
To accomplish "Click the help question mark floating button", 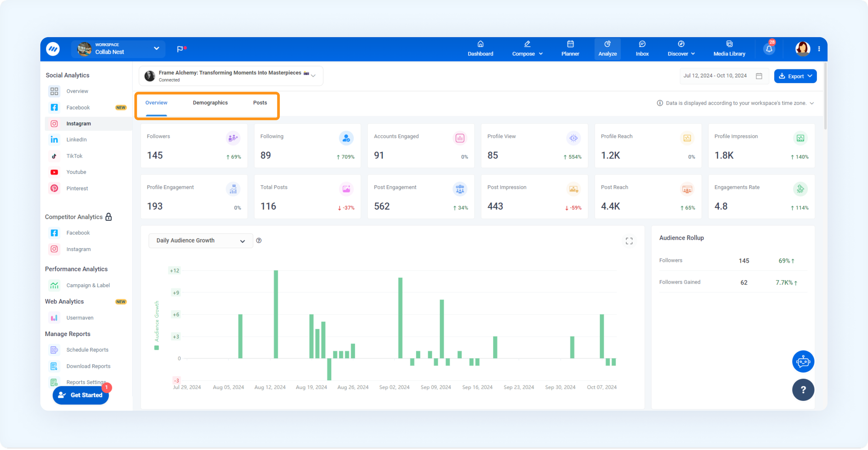I will click(803, 390).
